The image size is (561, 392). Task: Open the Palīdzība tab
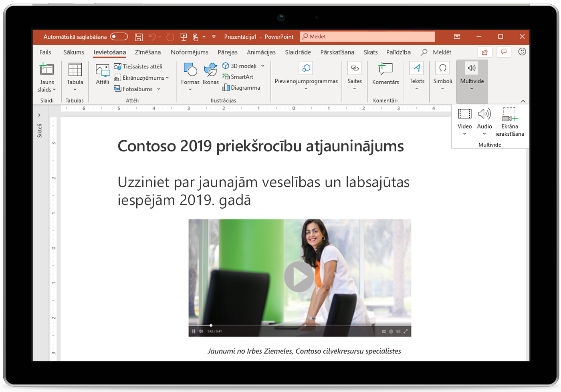click(x=398, y=52)
